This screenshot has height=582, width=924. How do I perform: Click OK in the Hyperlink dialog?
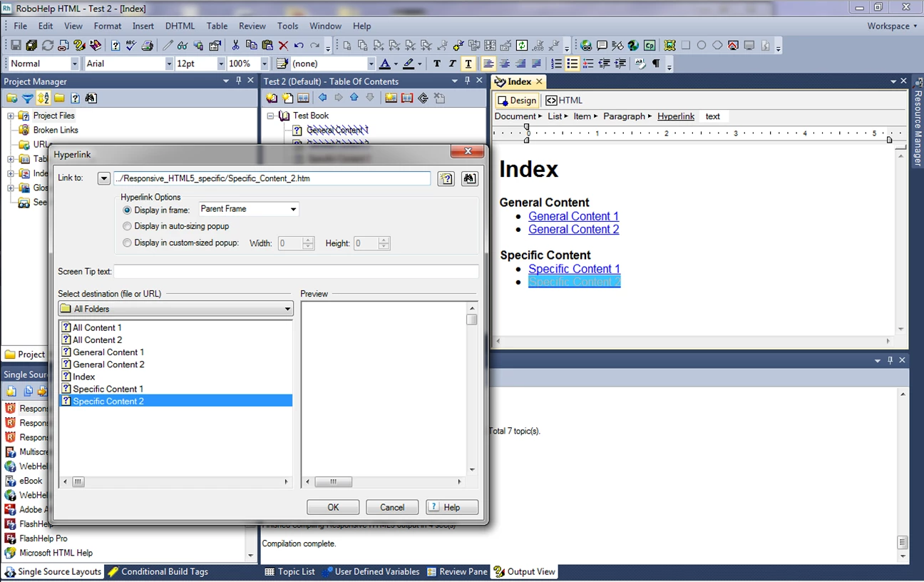point(333,507)
